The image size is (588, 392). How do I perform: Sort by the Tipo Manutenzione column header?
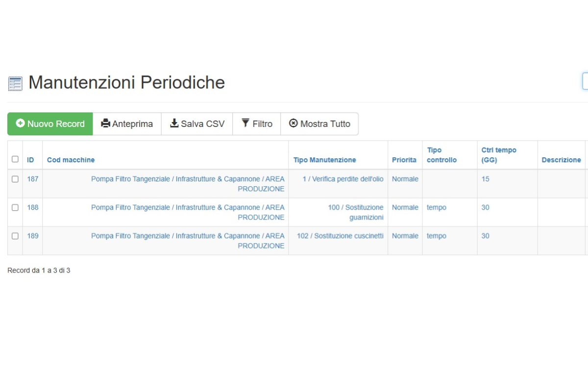point(325,160)
